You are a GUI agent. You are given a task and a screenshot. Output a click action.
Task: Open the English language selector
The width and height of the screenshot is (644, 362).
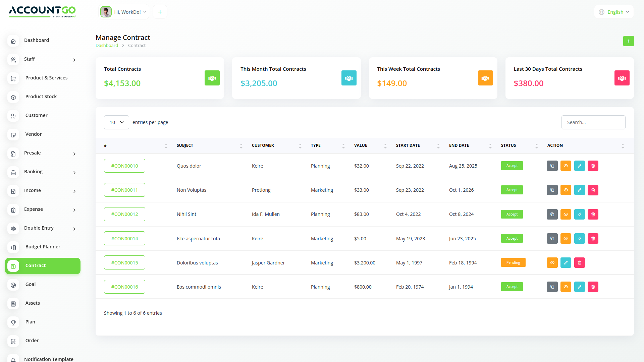click(x=614, y=12)
